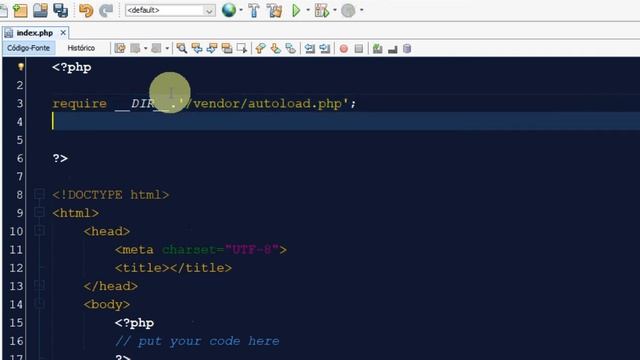Click the <title></title> line
This screenshot has height=360, width=640.
[x=173, y=268]
